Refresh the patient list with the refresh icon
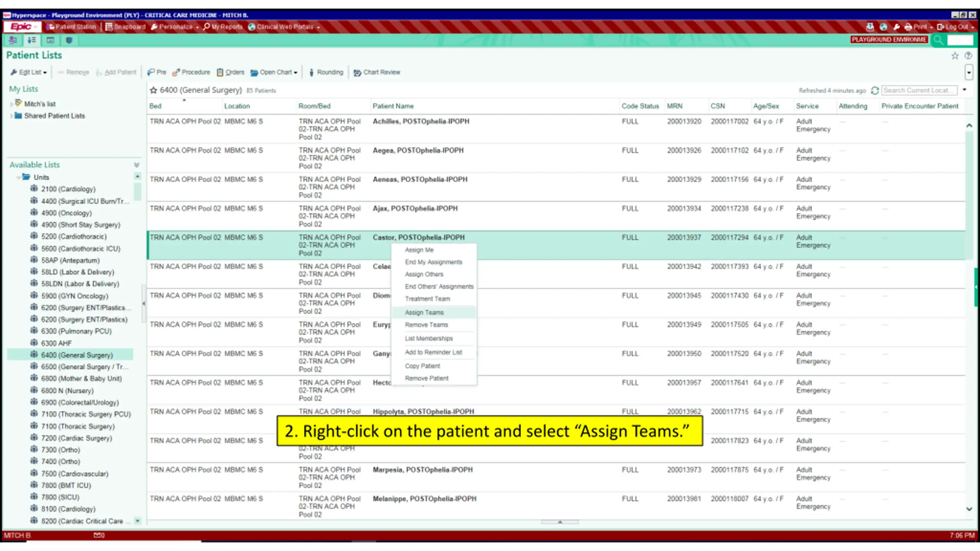 click(875, 91)
